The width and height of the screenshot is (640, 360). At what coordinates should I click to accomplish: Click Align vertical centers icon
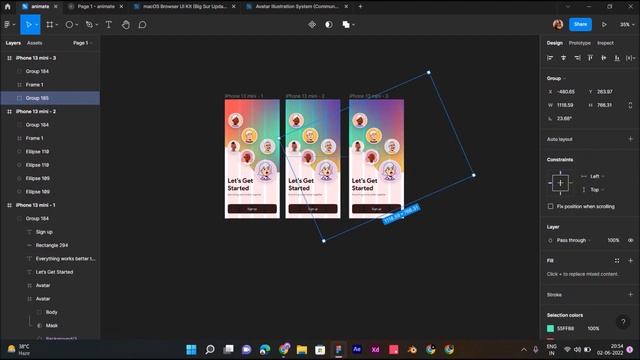(x=604, y=58)
